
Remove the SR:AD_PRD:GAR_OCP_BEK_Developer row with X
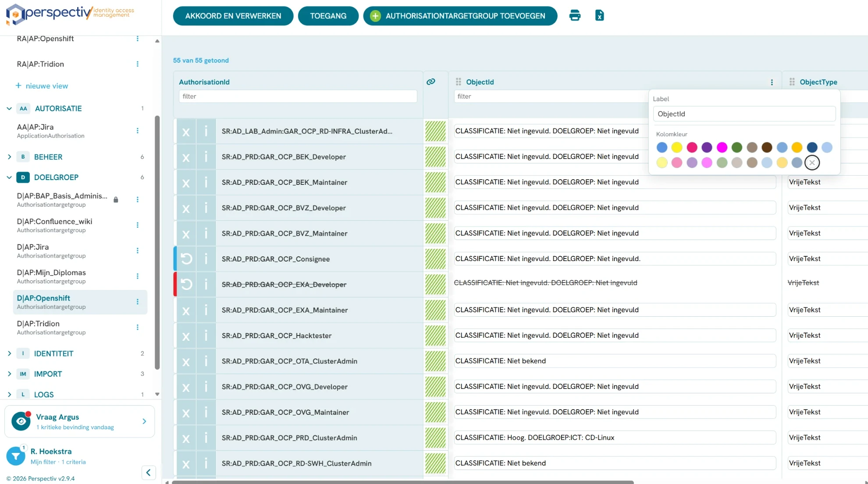pyautogui.click(x=186, y=157)
